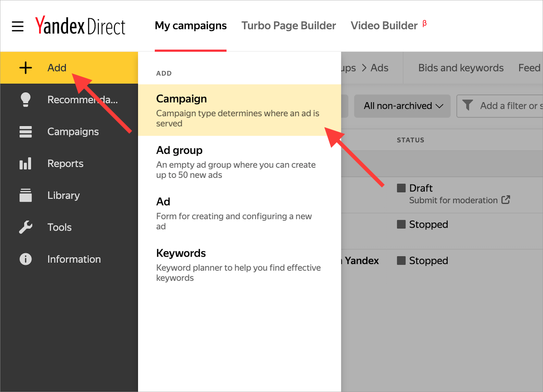Click the Information circle icon
The height and width of the screenshot is (392, 543).
click(26, 259)
